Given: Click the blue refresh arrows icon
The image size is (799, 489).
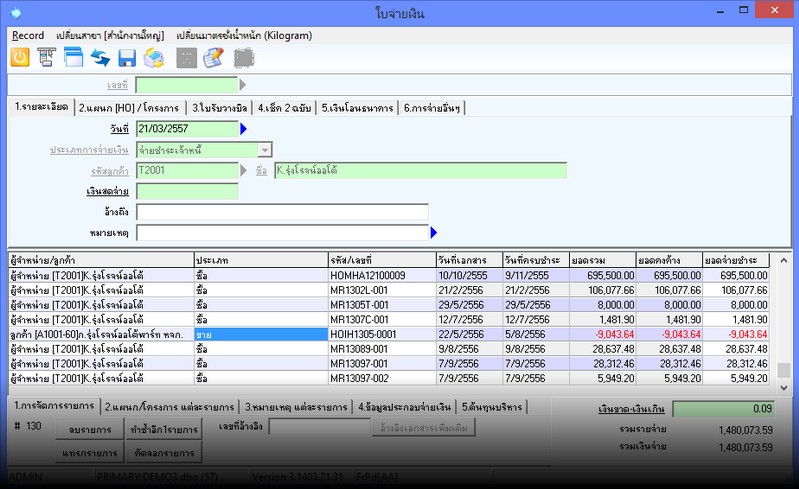Looking at the screenshot, I should pyautogui.click(x=100, y=58).
